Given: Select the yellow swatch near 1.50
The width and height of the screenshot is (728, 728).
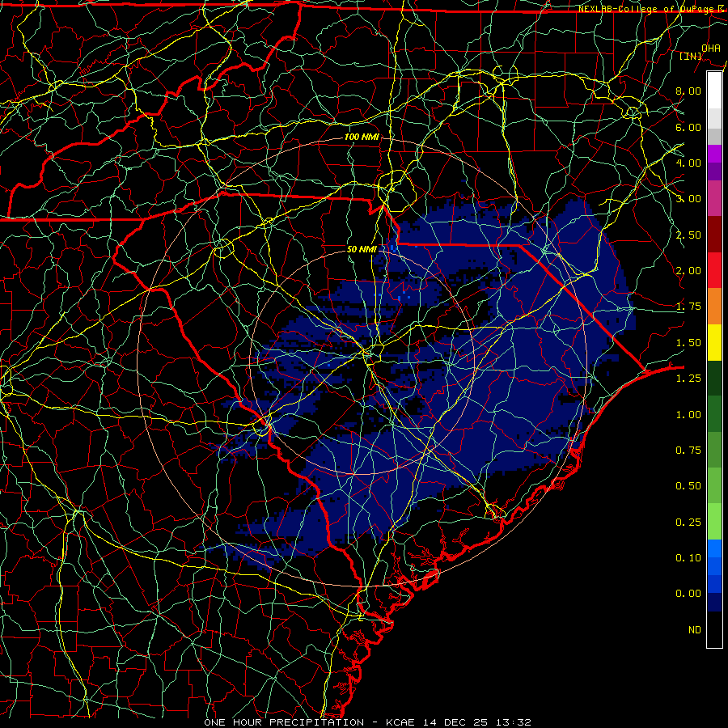Looking at the screenshot, I should click(x=714, y=343).
